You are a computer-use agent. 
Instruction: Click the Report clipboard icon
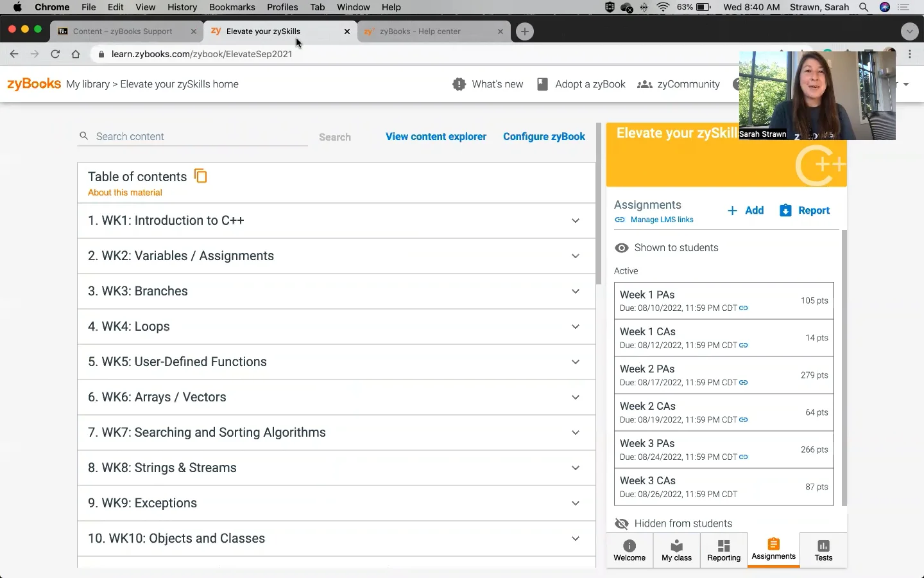(x=785, y=211)
